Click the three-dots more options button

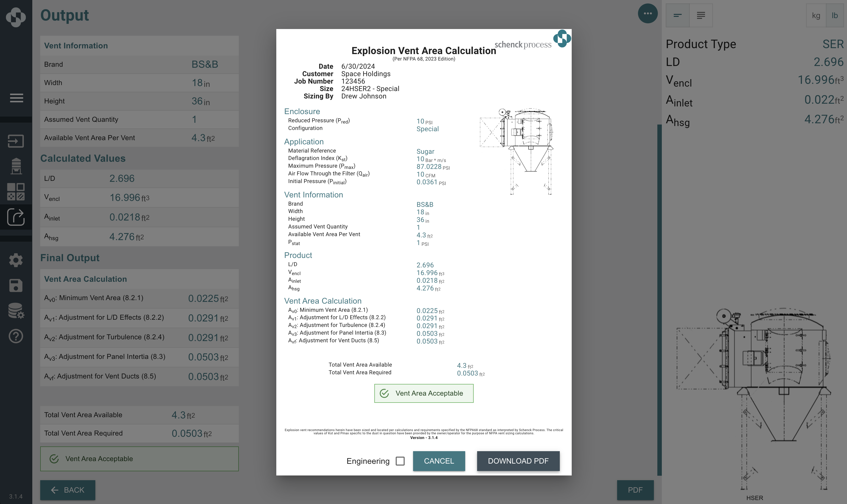(647, 14)
